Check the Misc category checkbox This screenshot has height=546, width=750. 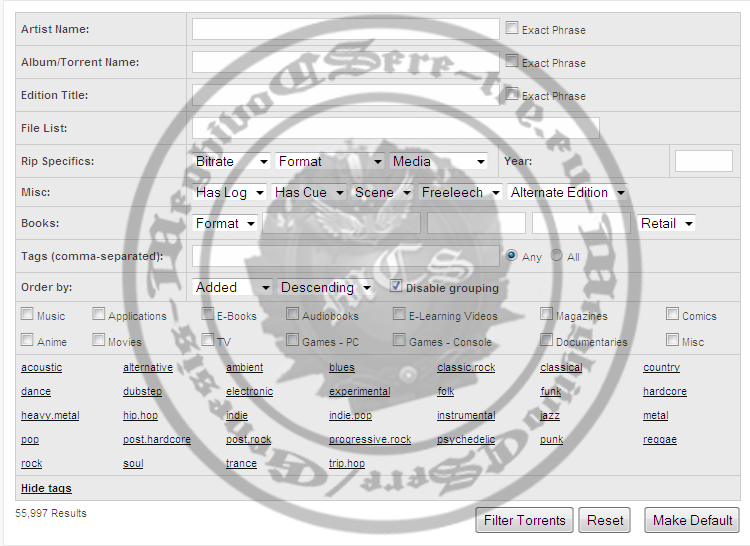[x=673, y=339]
